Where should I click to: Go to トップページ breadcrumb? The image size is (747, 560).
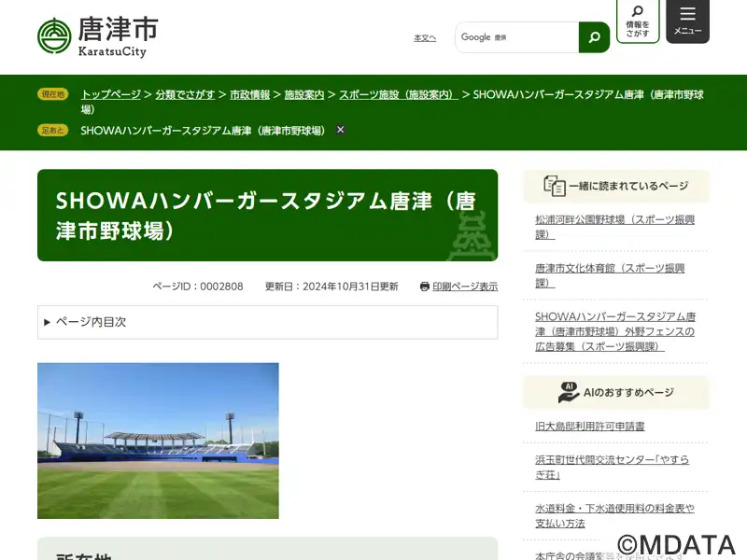[x=111, y=94]
